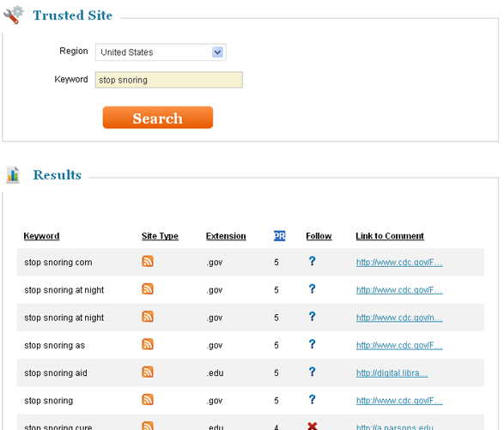This screenshot has width=504, height=430.
Task: Click the wrench and gear Trusted Site icon
Action: pyautogui.click(x=14, y=15)
